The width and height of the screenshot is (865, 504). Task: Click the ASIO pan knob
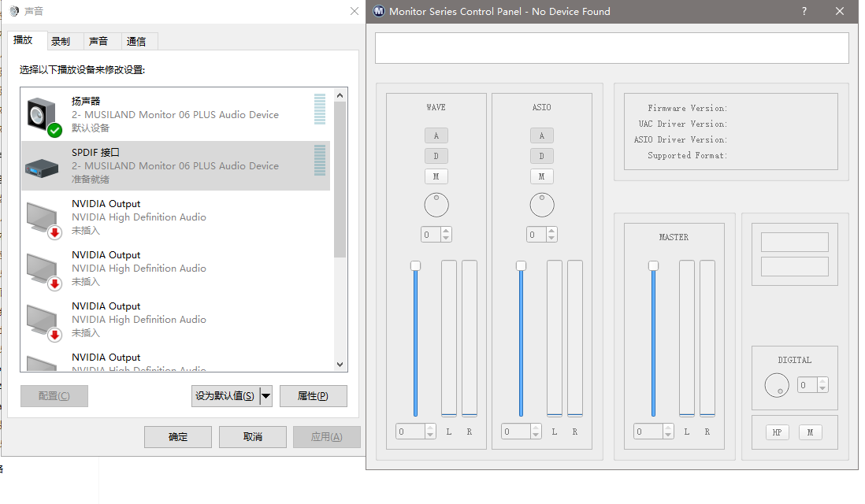(542, 205)
